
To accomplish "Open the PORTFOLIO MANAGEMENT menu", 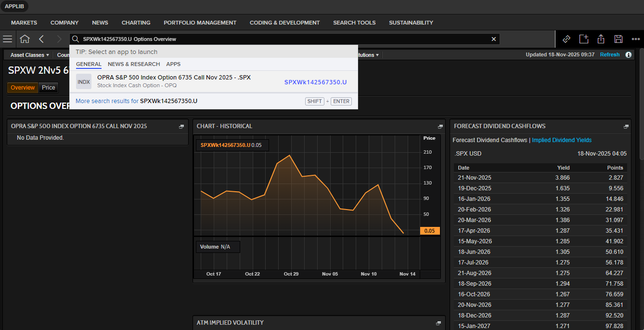I will coord(200,23).
